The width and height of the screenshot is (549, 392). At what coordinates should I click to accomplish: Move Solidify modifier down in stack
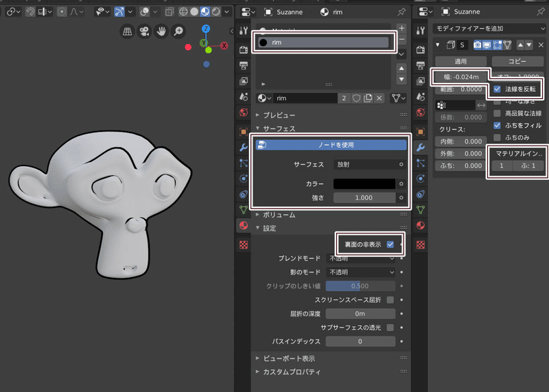click(x=528, y=45)
